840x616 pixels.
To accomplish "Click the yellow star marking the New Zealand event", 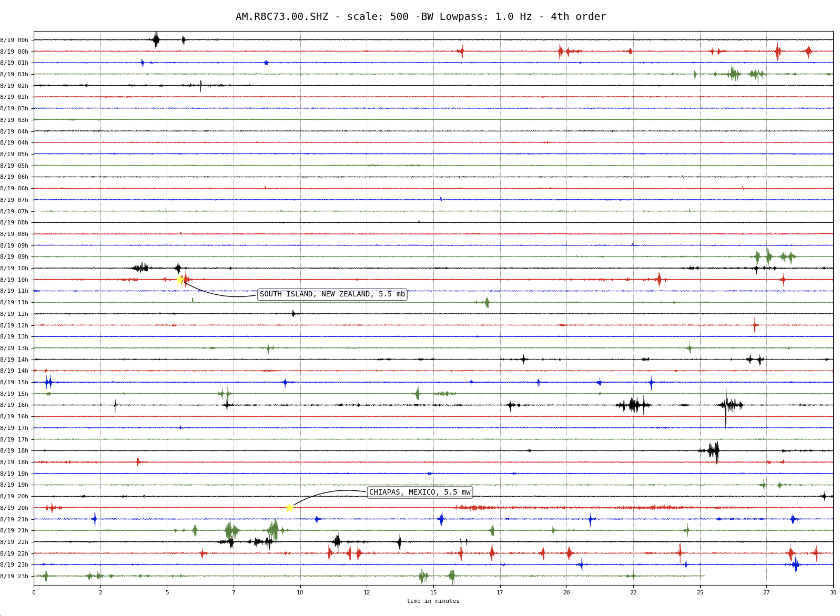I will click(180, 280).
